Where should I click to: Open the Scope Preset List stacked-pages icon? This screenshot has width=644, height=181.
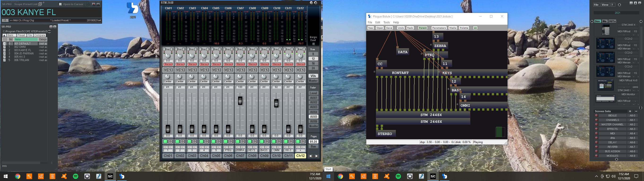coord(40,4)
